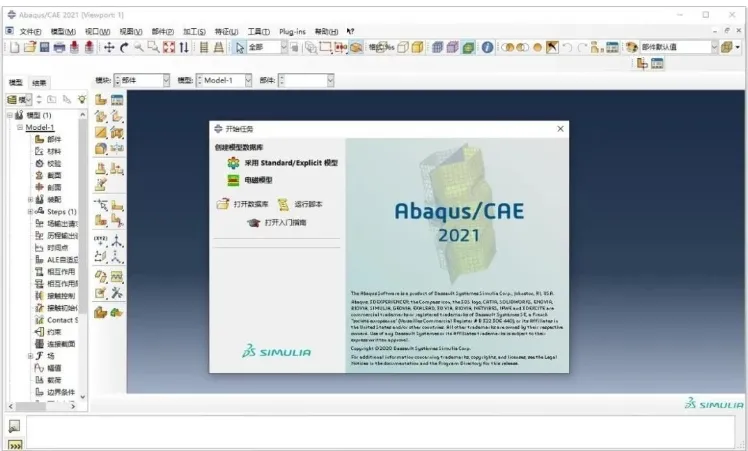Click the model tree vertical scrollbar
Screen dimensions: 748x451
click(83, 216)
